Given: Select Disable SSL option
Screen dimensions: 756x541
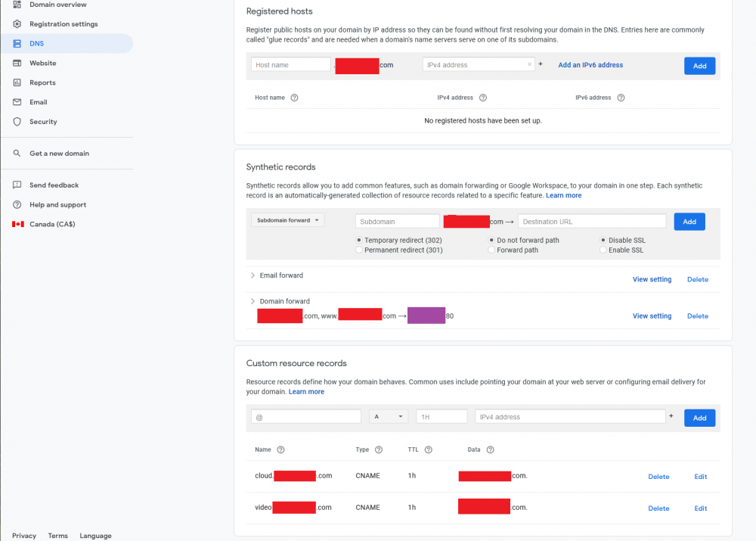Looking at the screenshot, I should [x=603, y=240].
